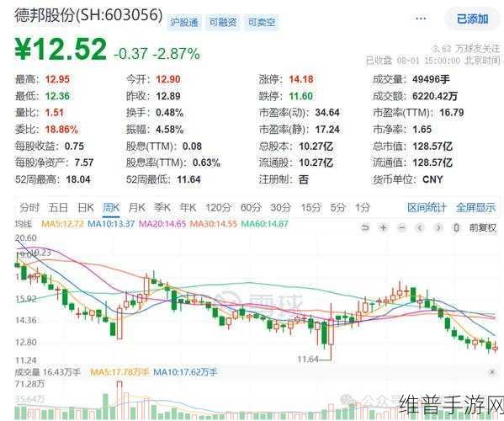The height and width of the screenshot is (421, 504).
Task: Click the stock title 德邦股份(SH:603056)
Action: click(88, 15)
